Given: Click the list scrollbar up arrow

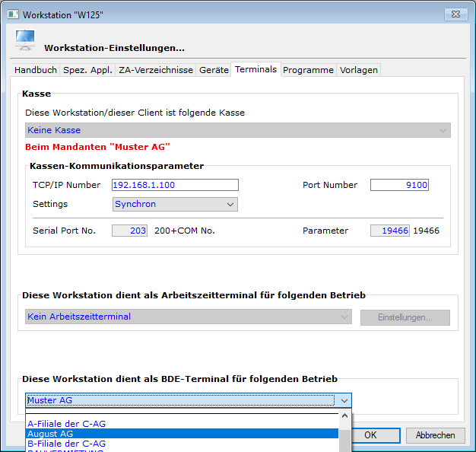Looking at the screenshot, I should (x=344, y=417).
